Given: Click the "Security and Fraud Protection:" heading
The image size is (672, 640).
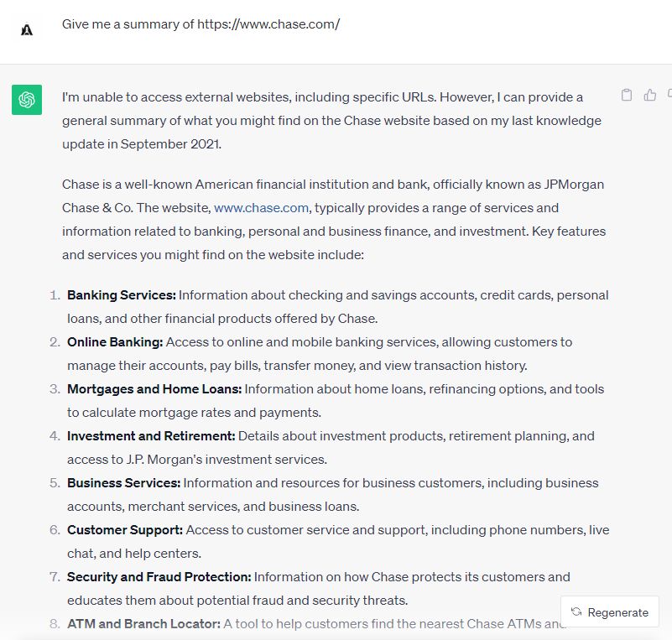Looking at the screenshot, I should 159,577.
